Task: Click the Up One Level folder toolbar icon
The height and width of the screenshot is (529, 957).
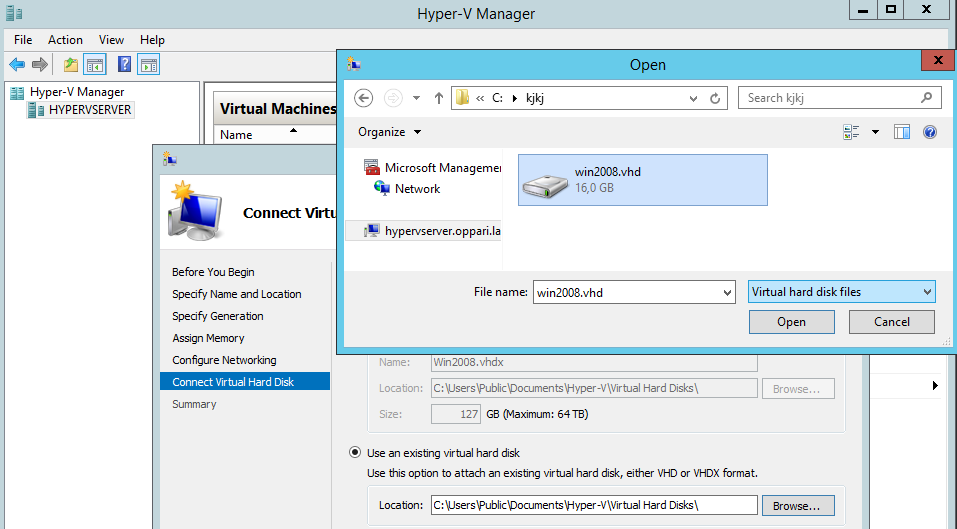Action: 71,64
